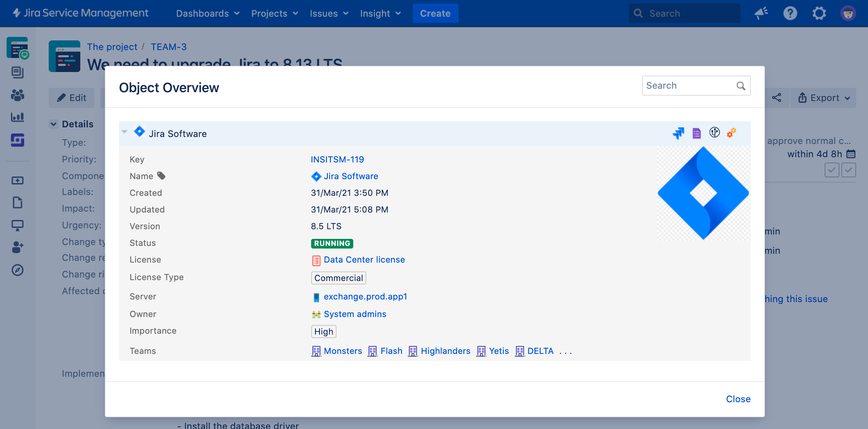Screen dimensions: 868x429
Task: Open the exchange.prod.app1 server link
Action: click(366, 296)
